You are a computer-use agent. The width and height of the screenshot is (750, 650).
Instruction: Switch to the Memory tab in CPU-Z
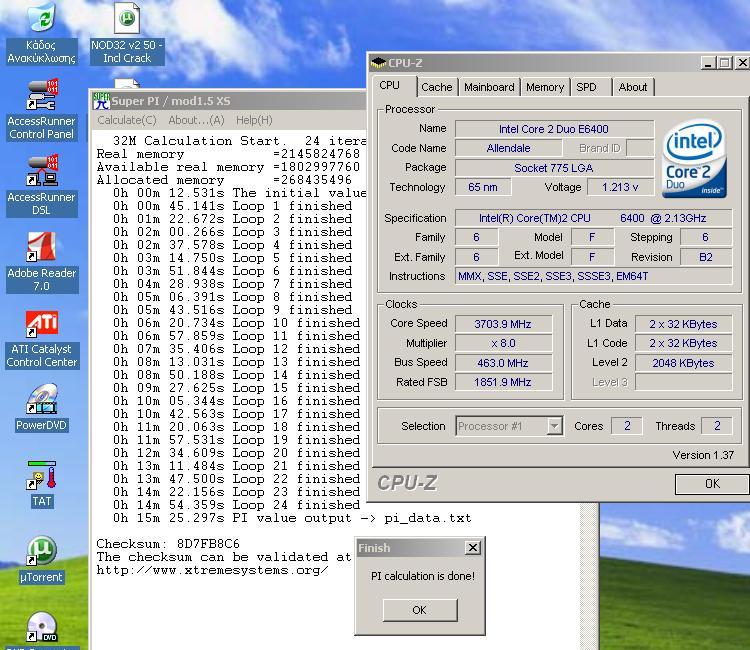pos(545,87)
